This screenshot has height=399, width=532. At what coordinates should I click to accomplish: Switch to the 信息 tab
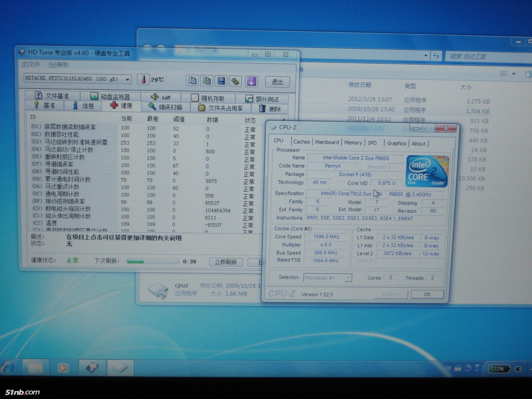click(x=84, y=106)
